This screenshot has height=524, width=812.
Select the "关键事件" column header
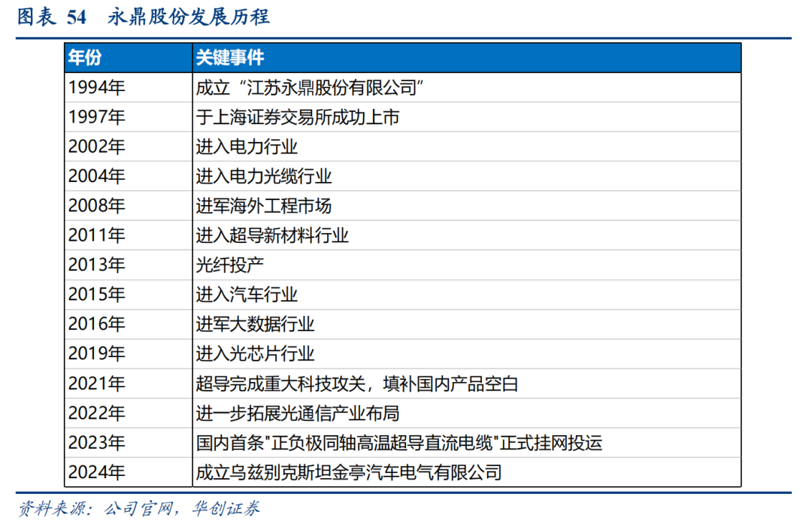(x=229, y=58)
